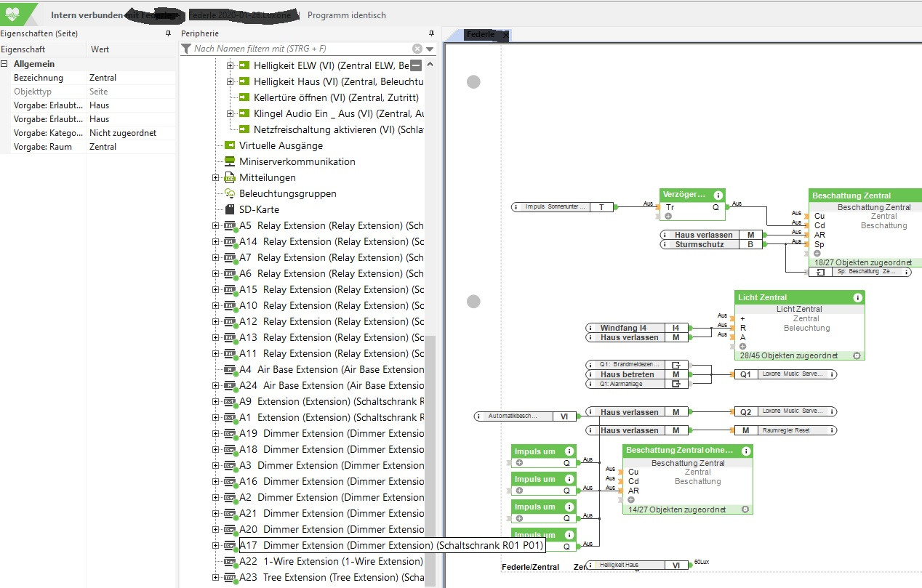Expand the Mitteilungen tree node
Viewport: 922px width, 588px height.
click(215, 177)
